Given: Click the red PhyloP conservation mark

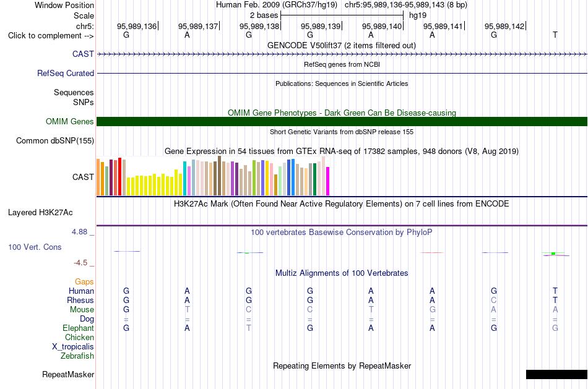Looking at the screenshot, I should 432,252.
